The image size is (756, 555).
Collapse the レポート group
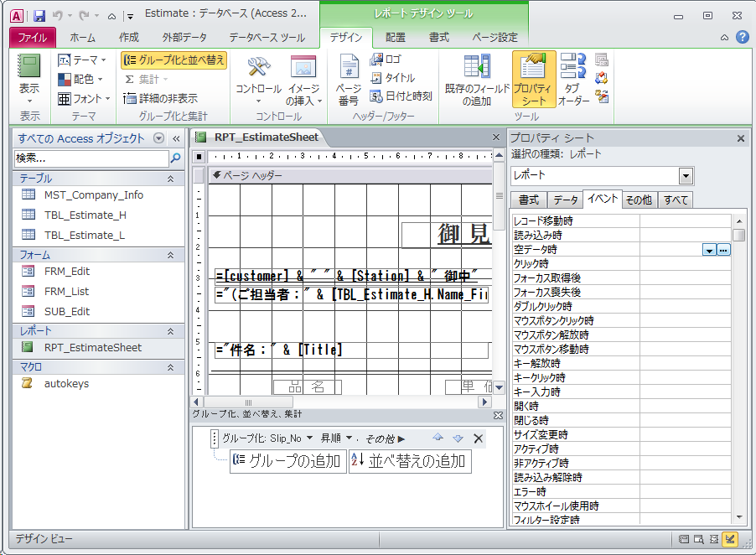(x=170, y=331)
